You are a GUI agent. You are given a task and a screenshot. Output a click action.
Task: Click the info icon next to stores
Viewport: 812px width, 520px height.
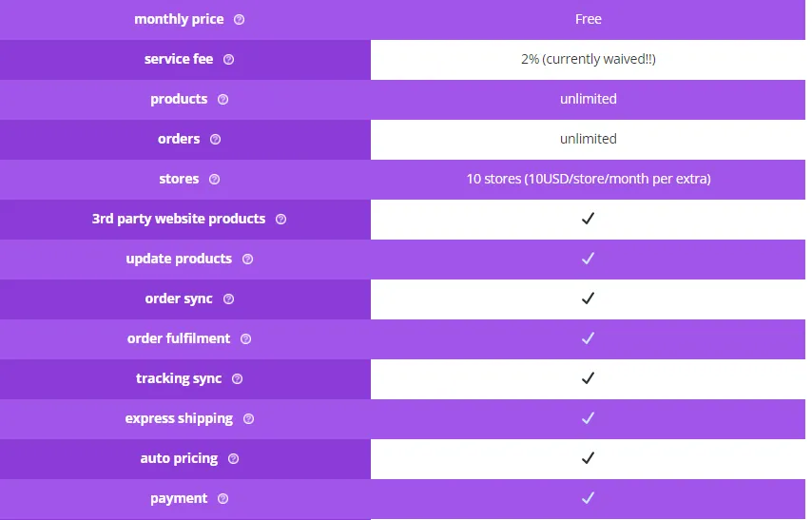tap(214, 180)
